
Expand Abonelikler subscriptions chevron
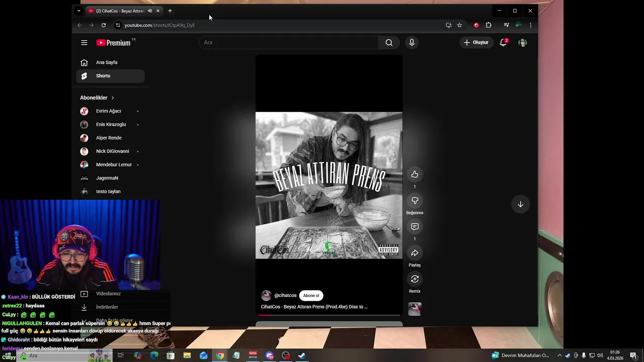coord(113,98)
